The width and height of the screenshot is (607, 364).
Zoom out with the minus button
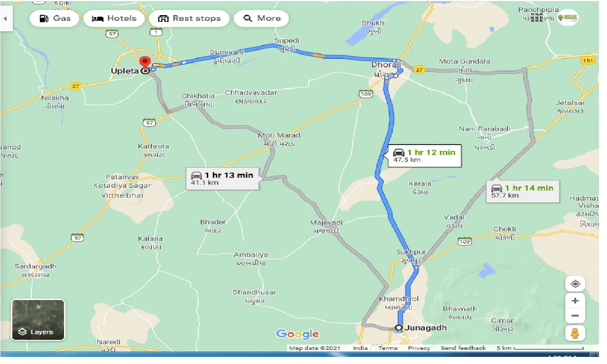(575, 316)
